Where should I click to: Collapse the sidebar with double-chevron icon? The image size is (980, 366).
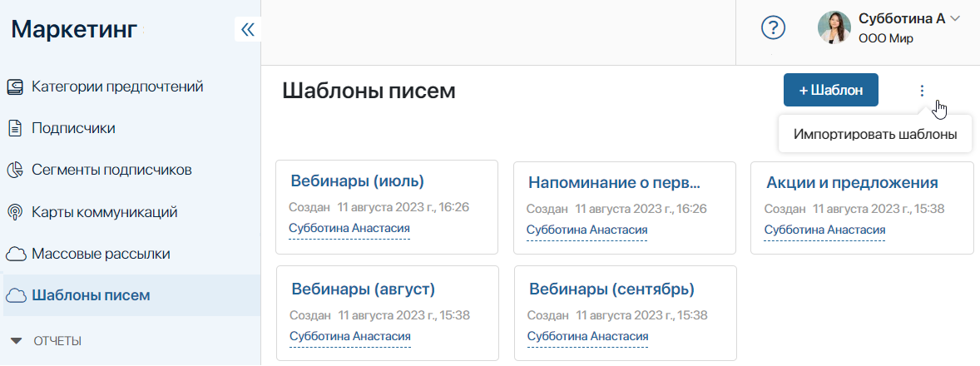[248, 29]
